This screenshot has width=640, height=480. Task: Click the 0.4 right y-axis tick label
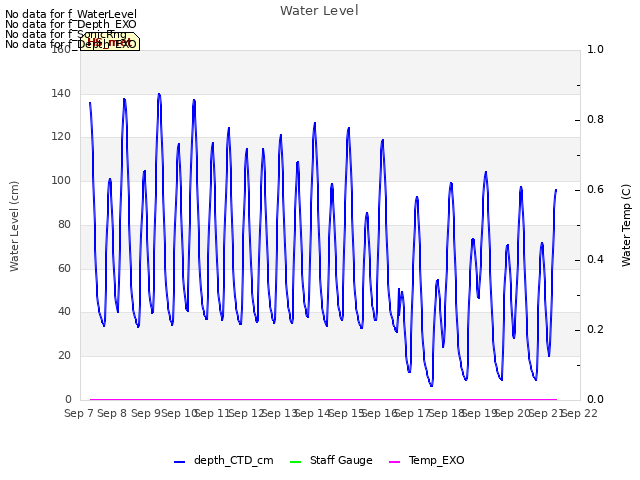tap(595, 260)
